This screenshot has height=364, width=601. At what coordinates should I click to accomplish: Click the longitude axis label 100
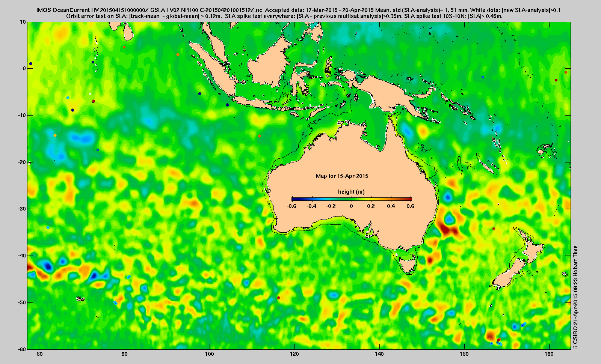click(210, 354)
